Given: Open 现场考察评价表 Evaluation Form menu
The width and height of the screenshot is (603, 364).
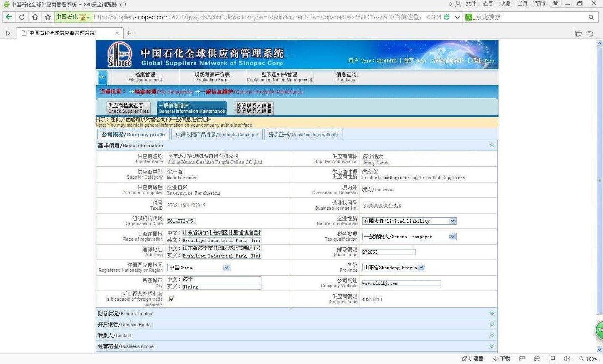Looking at the screenshot, I should coord(212,77).
